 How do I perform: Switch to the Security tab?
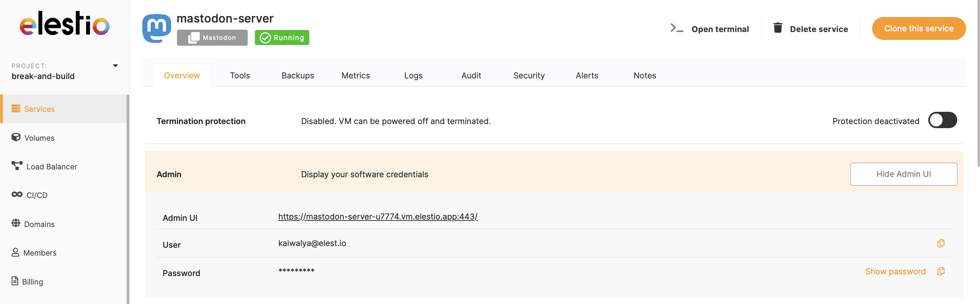(x=529, y=75)
